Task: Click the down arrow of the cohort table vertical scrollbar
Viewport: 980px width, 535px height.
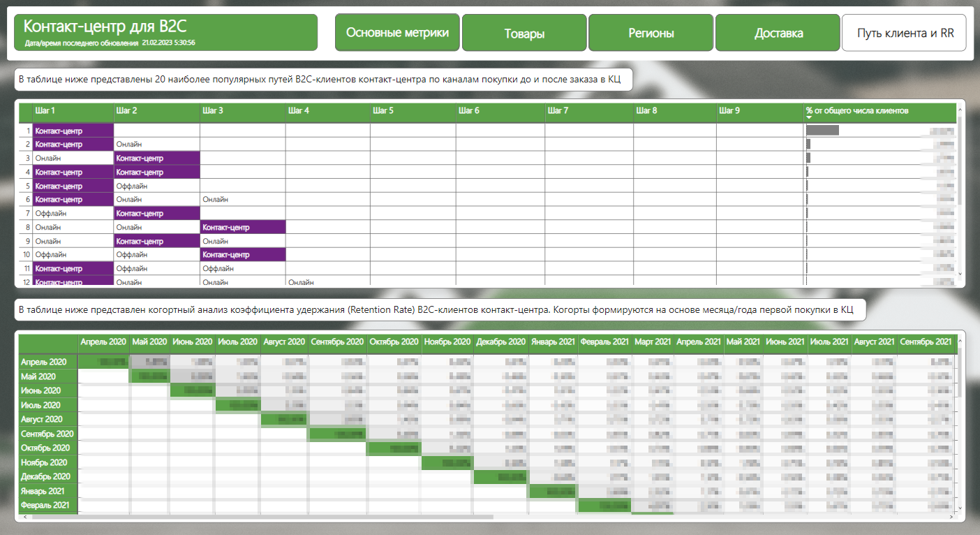Action: (960, 508)
